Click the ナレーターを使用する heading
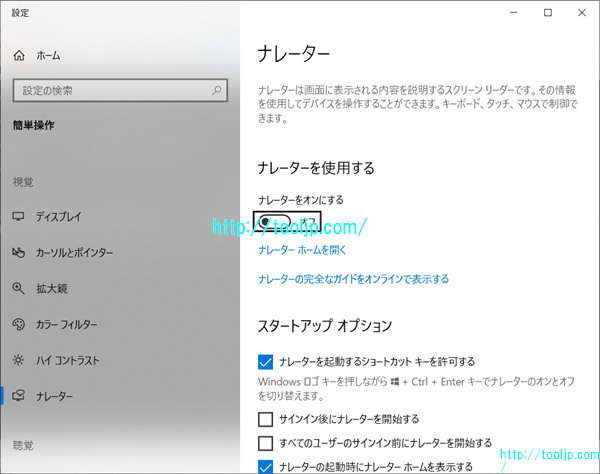The width and height of the screenshot is (600, 474). [x=316, y=168]
